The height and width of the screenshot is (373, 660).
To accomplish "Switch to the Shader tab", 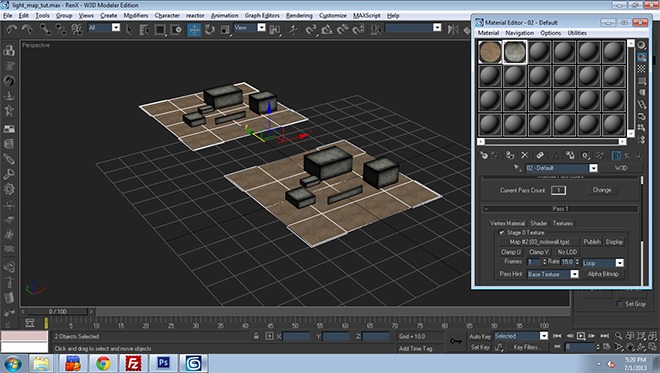I will click(x=538, y=224).
